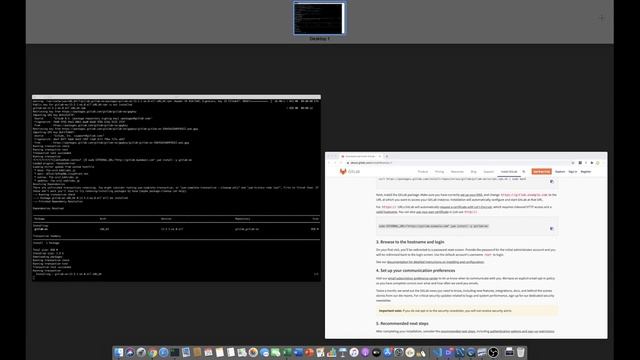
Task: Open Support menu on GitLab navbar
Action: point(489,172)
